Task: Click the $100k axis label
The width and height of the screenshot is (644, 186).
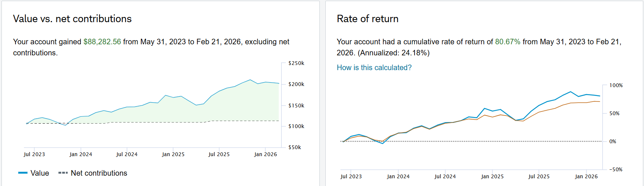Action: tap(296, 126)
